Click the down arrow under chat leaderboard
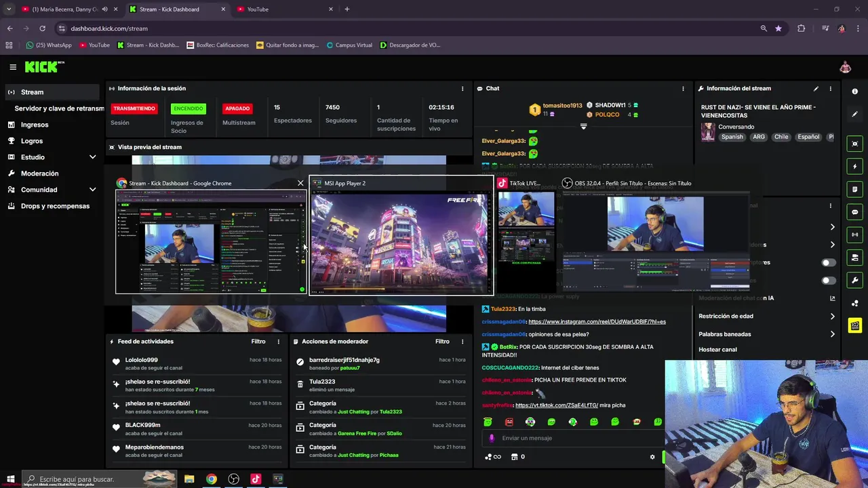This screenshot has width=868, height=488. point(583,127)
